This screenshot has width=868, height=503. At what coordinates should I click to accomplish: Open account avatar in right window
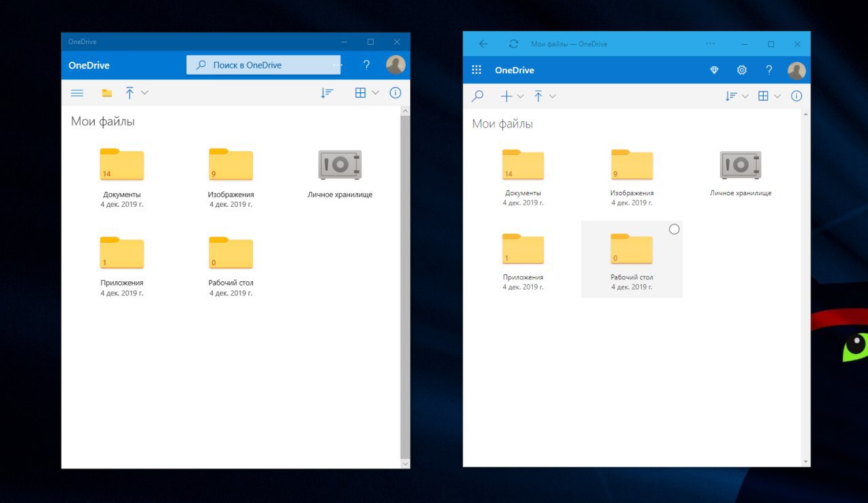point(796,71)
